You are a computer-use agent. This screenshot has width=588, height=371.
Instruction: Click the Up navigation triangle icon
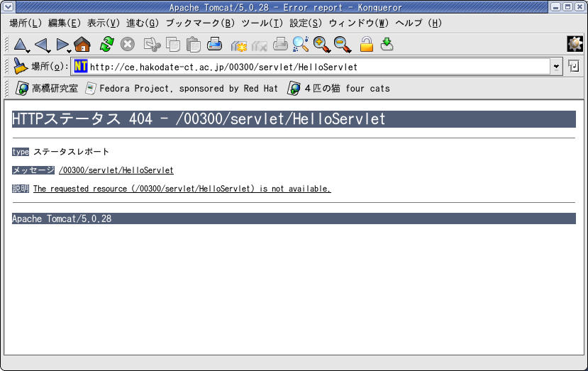click(20, 44)
